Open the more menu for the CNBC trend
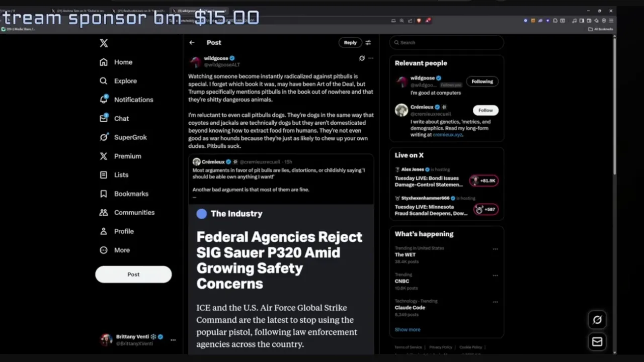 click(495, 276)
